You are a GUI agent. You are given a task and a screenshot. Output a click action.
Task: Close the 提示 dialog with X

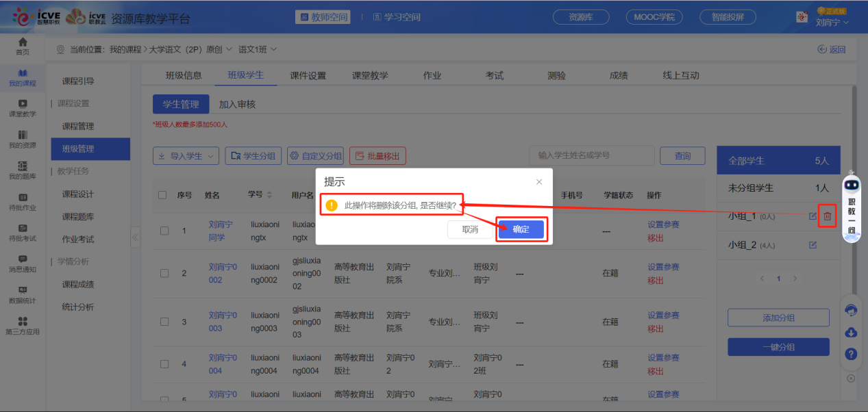pos(539,182)
